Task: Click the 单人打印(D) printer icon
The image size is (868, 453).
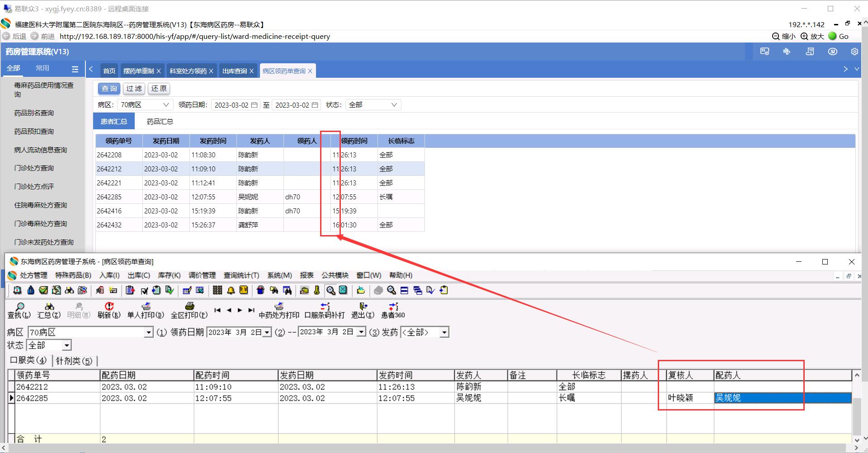Action: pos(146,307)
